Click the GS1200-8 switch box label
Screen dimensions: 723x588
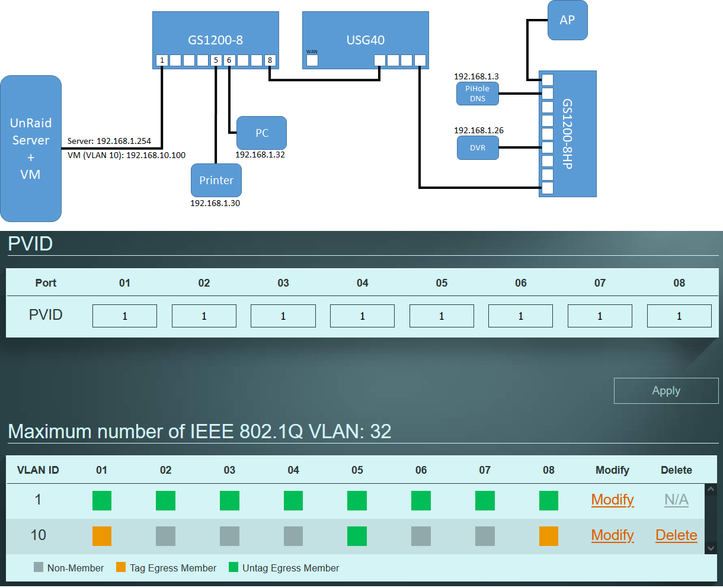(x=215, y=40)
